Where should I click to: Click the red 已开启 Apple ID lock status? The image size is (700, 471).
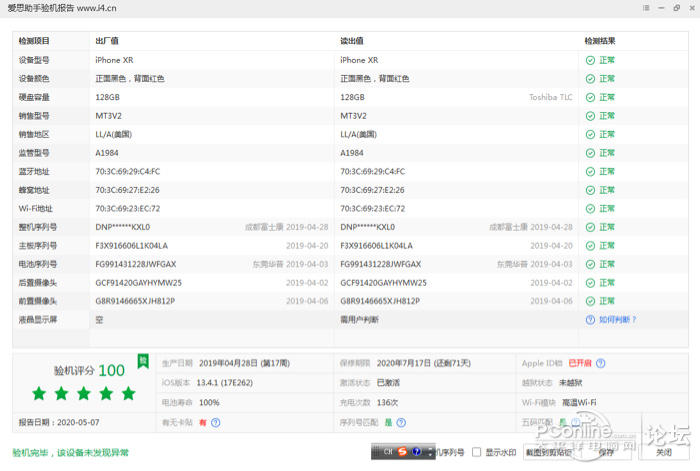tap(580, 363)
